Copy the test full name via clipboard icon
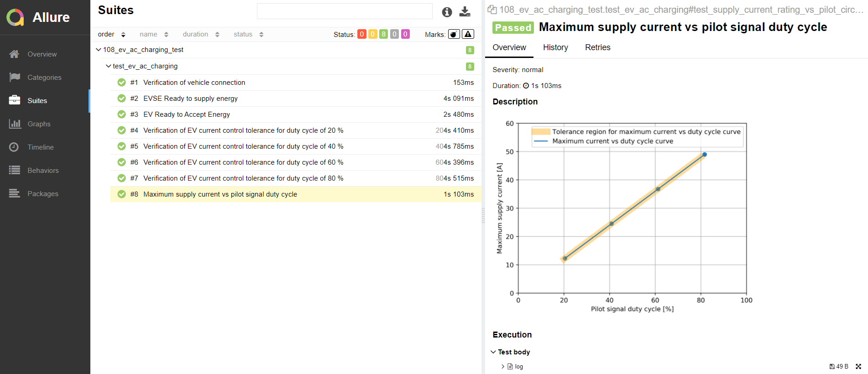Image resolution: width=868 pixels, height=374 pixels. coord(492,10)
